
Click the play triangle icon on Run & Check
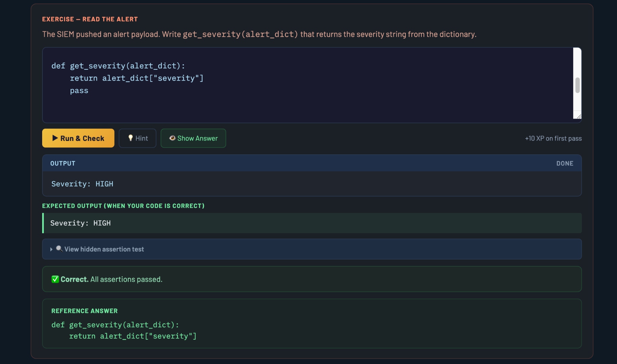tap(55, 138)
